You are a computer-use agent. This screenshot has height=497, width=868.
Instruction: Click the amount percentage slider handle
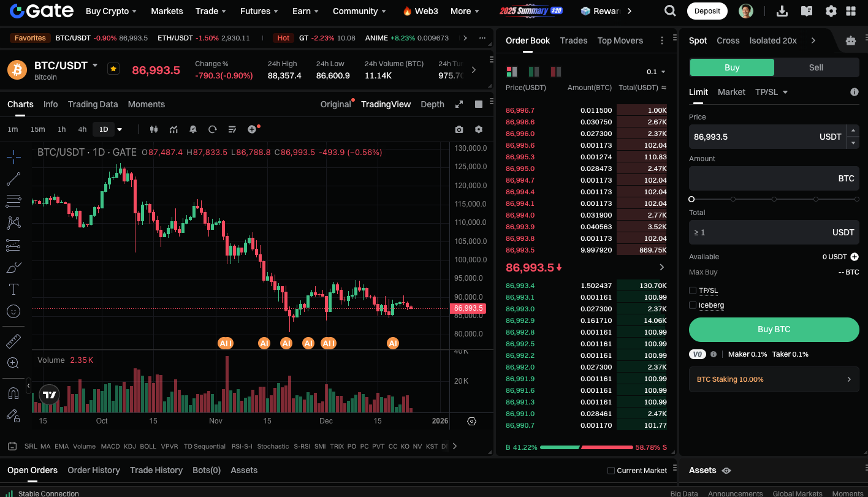click(x=691, y=199)
